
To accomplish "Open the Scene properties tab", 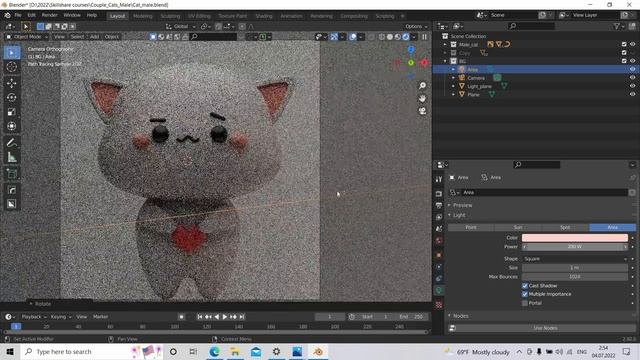I will [439, 229].
